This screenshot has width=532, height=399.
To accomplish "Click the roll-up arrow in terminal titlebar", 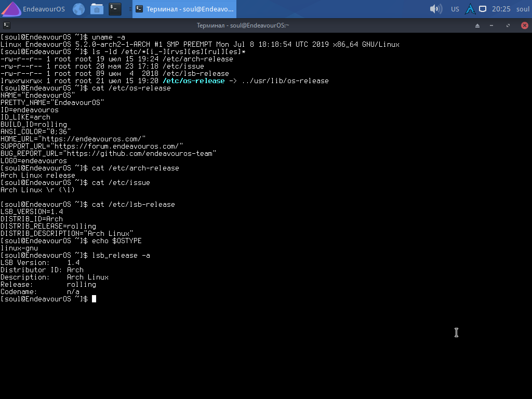I will click(477, 25).
